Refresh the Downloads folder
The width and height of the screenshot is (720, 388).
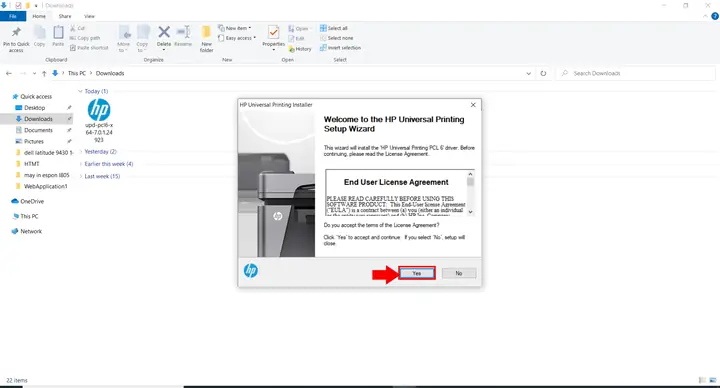543,73
